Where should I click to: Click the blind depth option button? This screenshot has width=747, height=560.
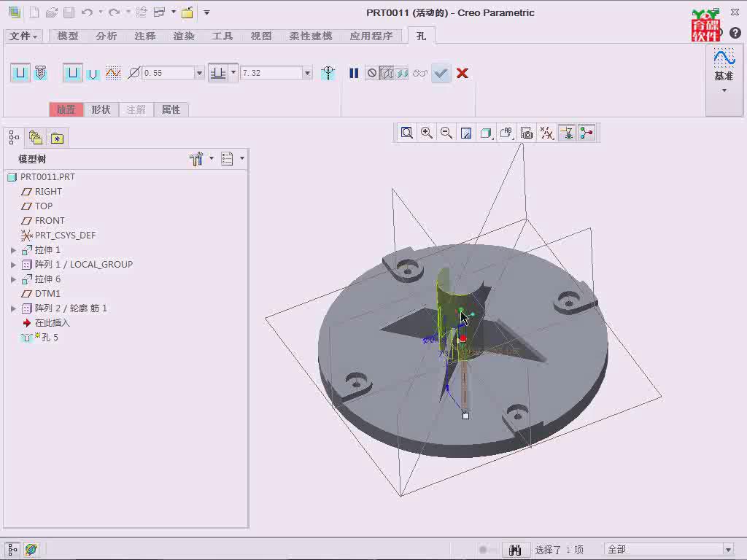pos(218,74)
